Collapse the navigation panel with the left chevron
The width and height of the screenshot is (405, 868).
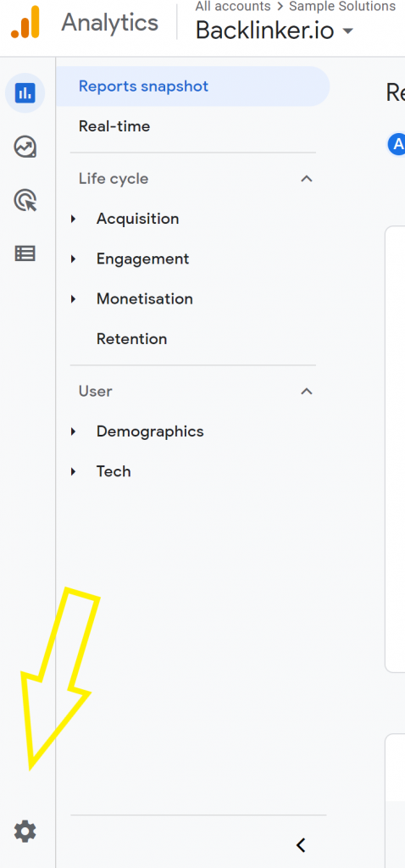[x=301, y=845]
